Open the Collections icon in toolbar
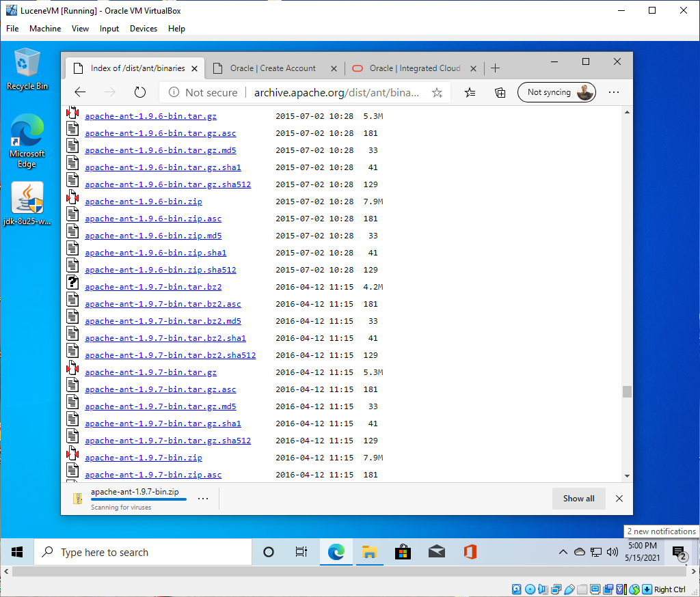700x597 pixels. 500,92
